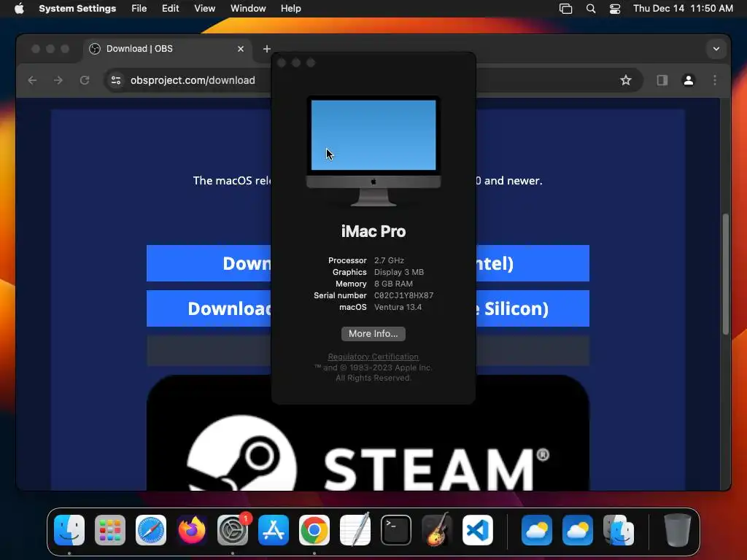The image size is (747, 560).
Task: Expand the Chrome tab search chevron
Action: click(716, 49)
